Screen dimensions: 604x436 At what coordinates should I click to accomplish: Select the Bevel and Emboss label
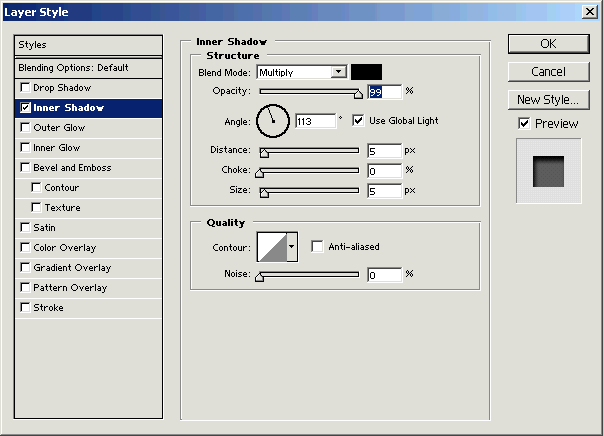click(72, 168)
